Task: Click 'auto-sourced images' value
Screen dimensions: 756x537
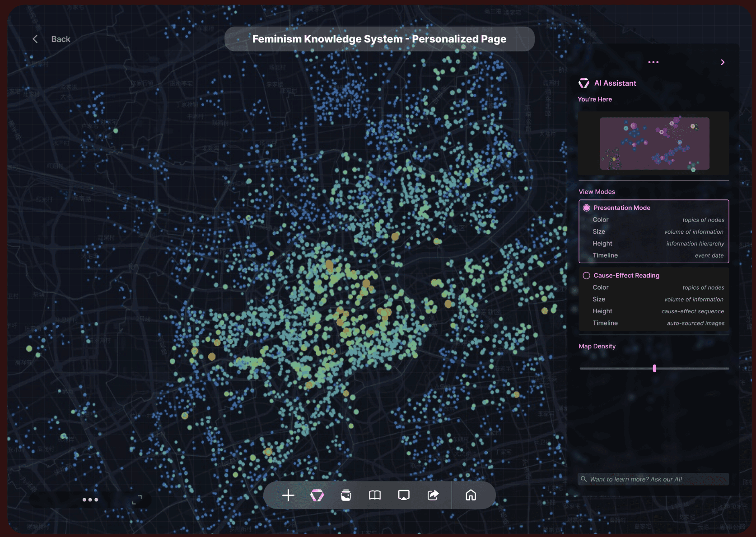Action: click(695, 323)
